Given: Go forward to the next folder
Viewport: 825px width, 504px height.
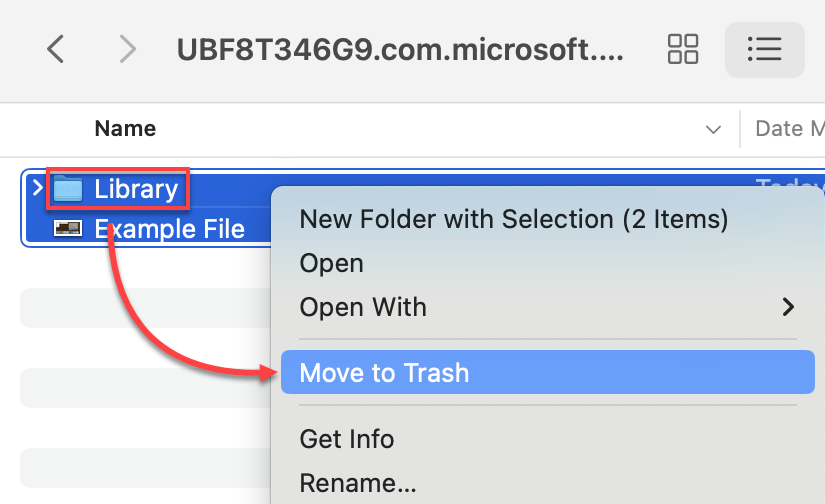Looking at the screenshot, I should 127,49.
